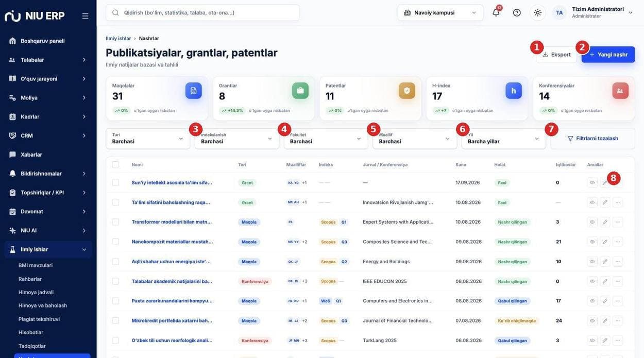The width and height of the screenshot is (644, 358).
Task: Check the Nanokompozit materiallar row
Action: 115,242
